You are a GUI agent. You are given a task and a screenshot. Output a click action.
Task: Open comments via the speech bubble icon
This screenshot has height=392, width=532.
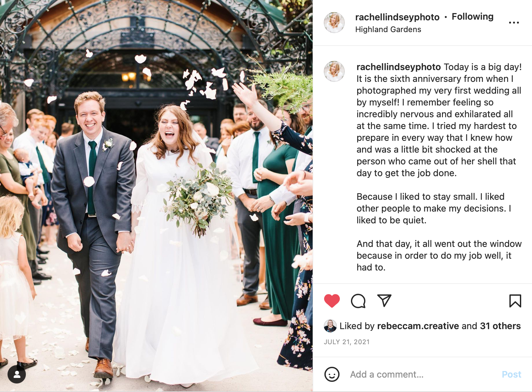[x=358, y=301]
